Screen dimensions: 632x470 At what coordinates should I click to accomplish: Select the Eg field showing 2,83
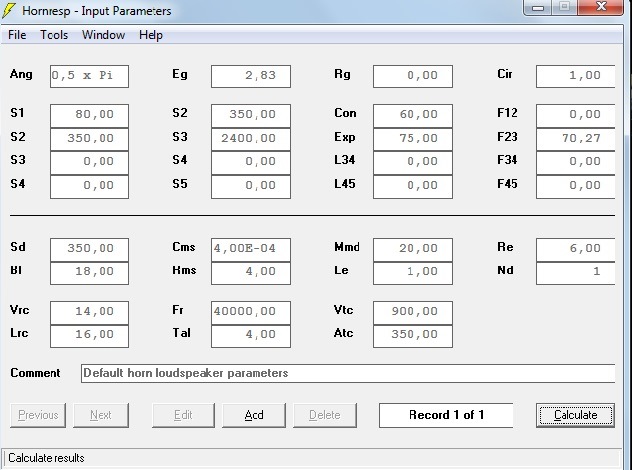(251, 76)
